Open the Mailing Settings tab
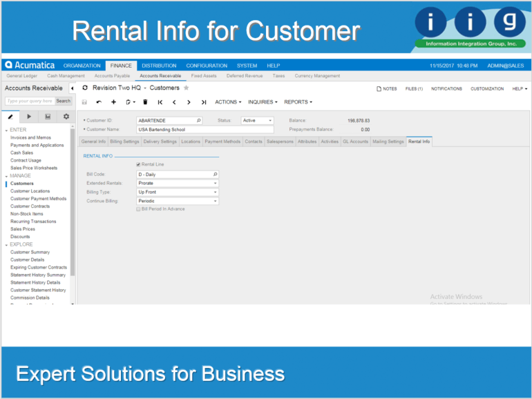This screenshot has height=399, width=532. pyautogui.click(x=388, y=142)
